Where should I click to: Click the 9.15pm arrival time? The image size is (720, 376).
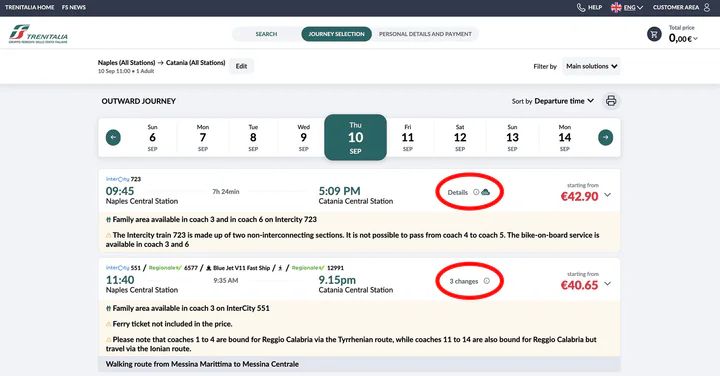pyautogui.click(x=338, y=280)
